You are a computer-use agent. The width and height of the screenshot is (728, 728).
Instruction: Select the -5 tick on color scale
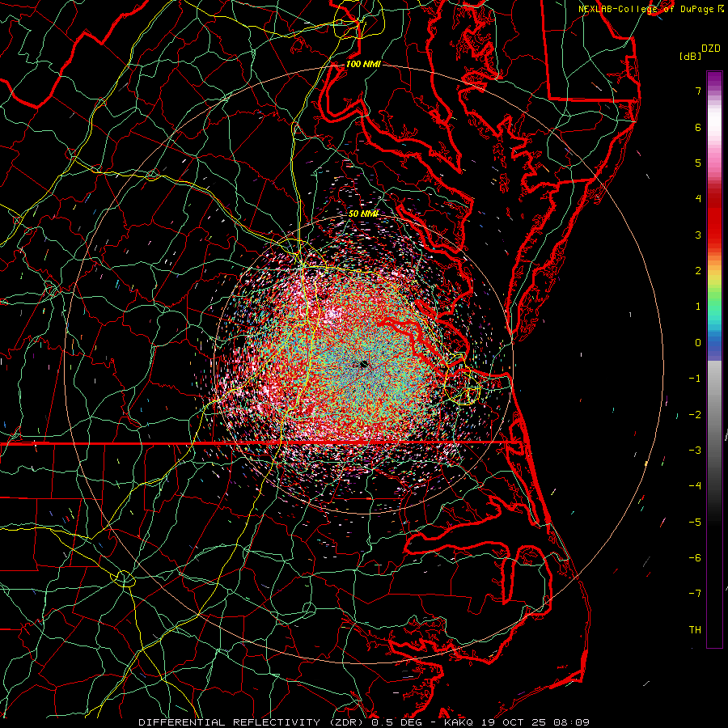coord(695,523)
